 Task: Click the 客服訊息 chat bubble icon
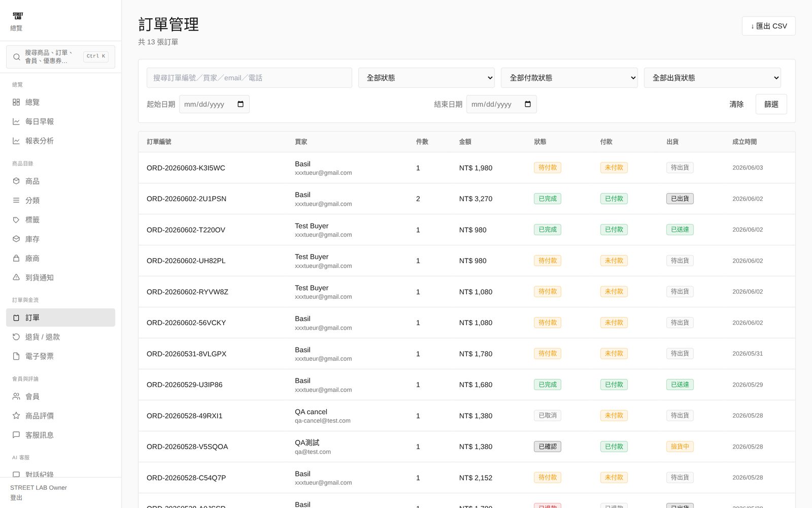[16, 435]
